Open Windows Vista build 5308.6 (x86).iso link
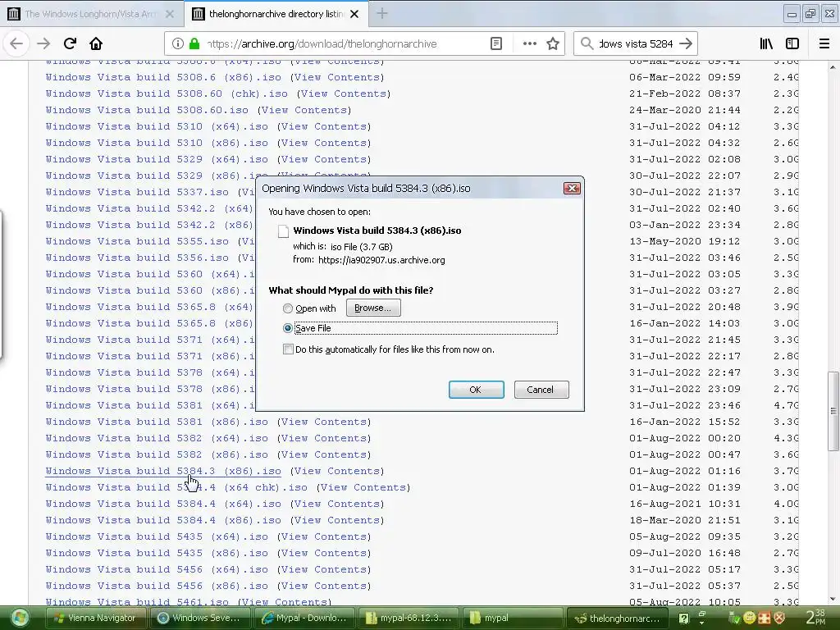The image size is (840, 630). pos(163,77)
